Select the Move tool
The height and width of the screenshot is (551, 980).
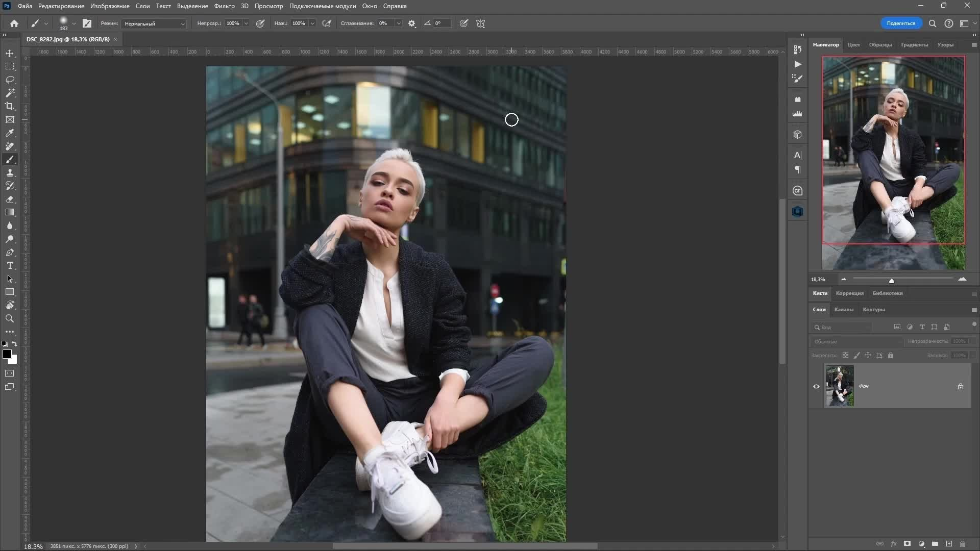click(10, 53)
